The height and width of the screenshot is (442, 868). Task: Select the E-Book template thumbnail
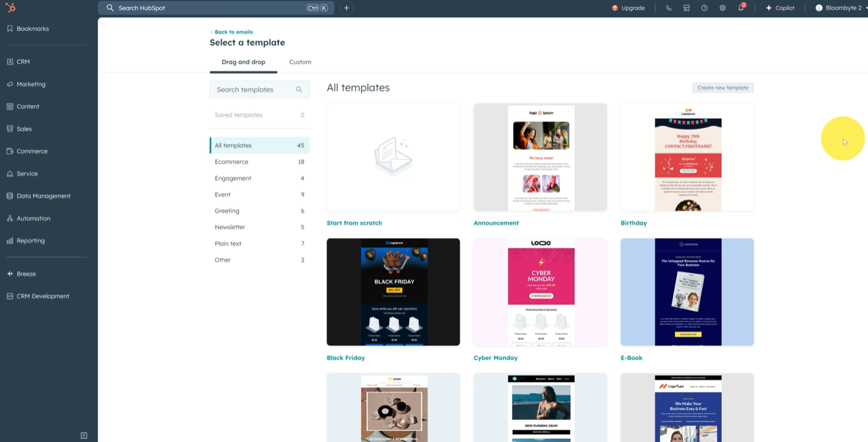(x=687, y=292)
